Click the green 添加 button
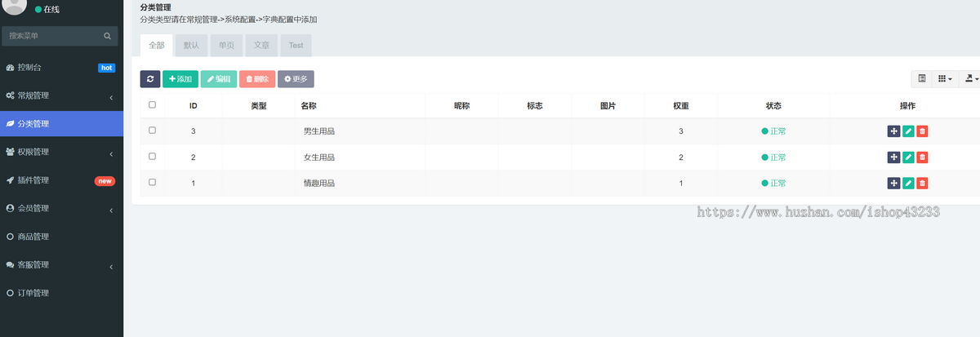The width and height of the screenshot is (980, 337). click(x=180, y=79)
